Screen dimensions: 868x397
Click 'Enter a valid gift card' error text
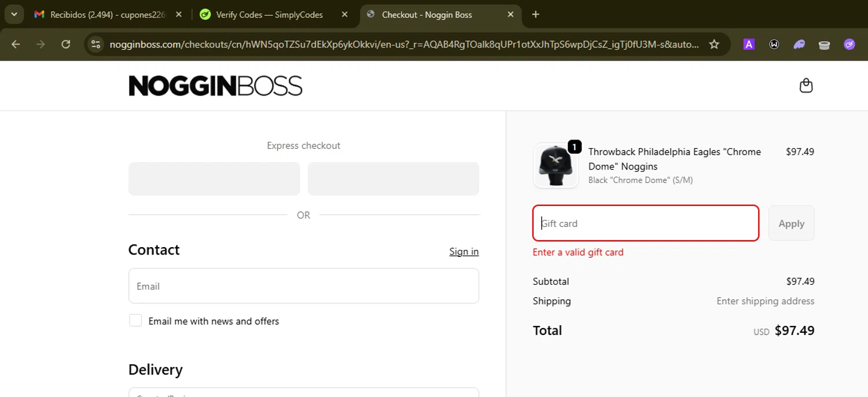(578, 252)
